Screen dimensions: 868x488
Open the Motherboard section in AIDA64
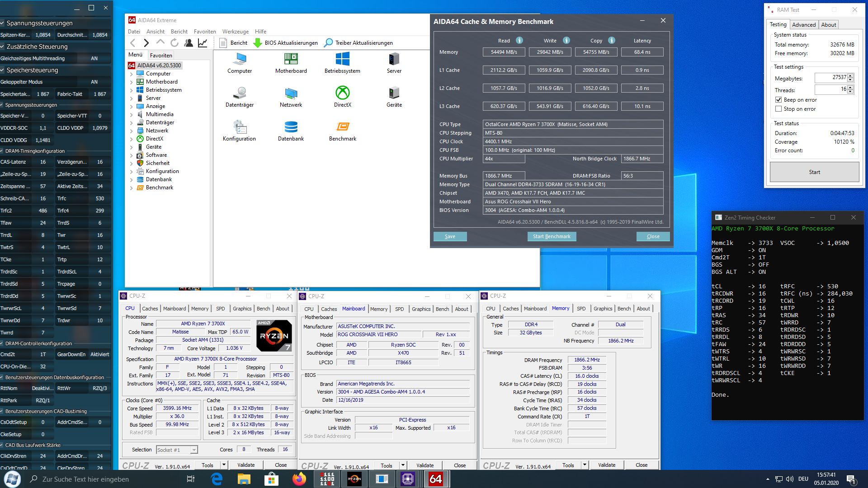[291, 63]
